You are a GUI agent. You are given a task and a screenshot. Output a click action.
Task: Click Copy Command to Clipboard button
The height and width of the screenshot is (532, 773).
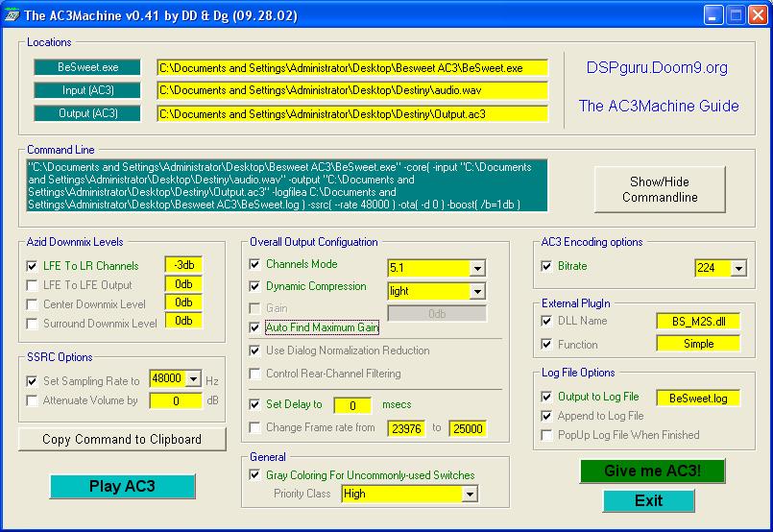[122, 439]
